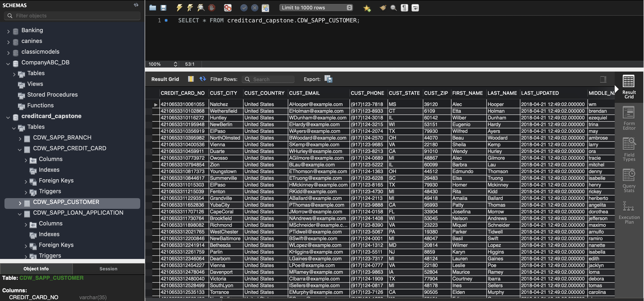Commit the transaction with the checkmark icon
The height and width of the screenshot is (301, 644).
click(244, 8)
